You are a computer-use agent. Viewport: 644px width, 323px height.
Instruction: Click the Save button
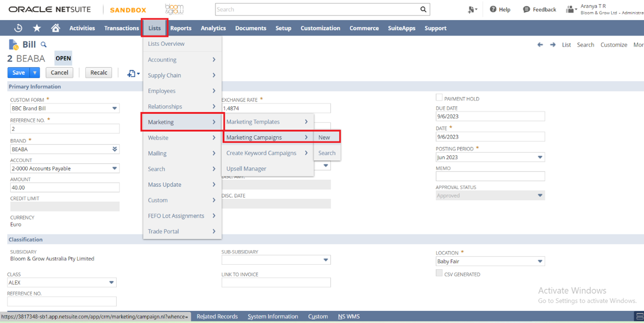[19, 72]
